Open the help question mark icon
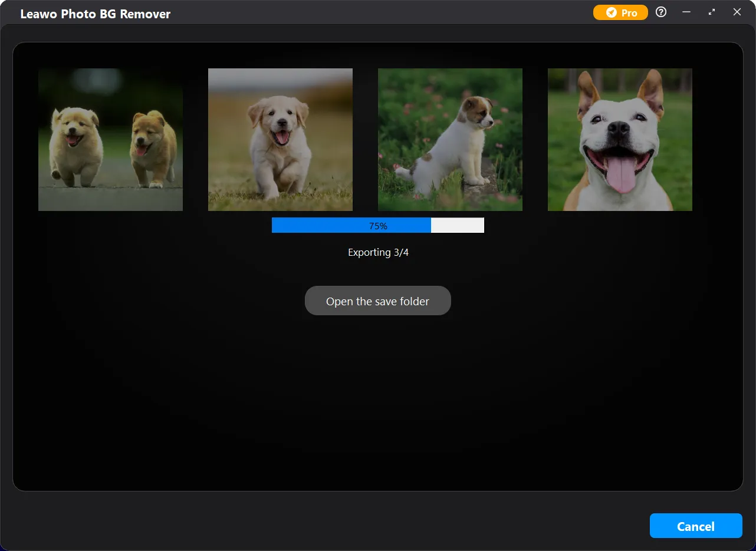The width and height of the screenshot is (756, 551). coord(661,12)
